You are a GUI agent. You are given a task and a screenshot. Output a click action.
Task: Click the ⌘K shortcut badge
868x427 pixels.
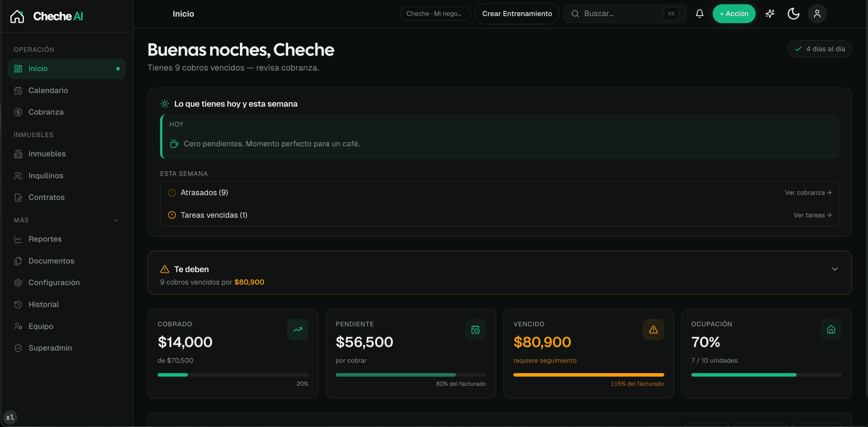[671, 14]
